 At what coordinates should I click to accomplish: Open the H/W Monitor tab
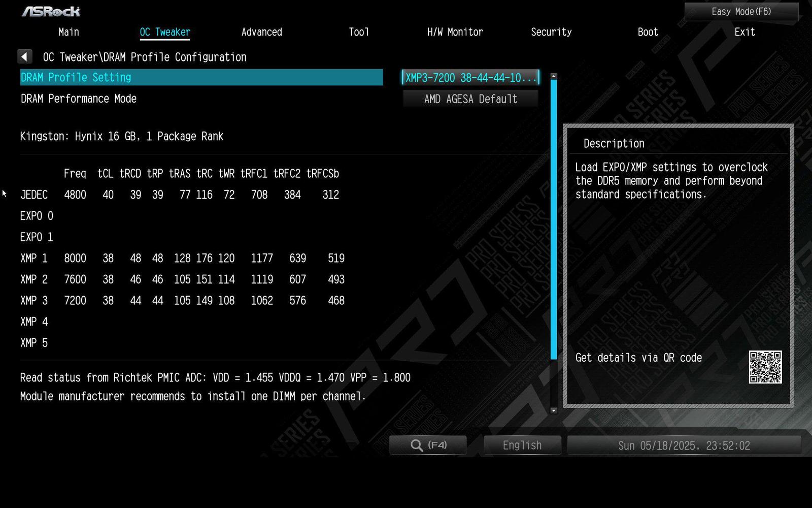455,31
